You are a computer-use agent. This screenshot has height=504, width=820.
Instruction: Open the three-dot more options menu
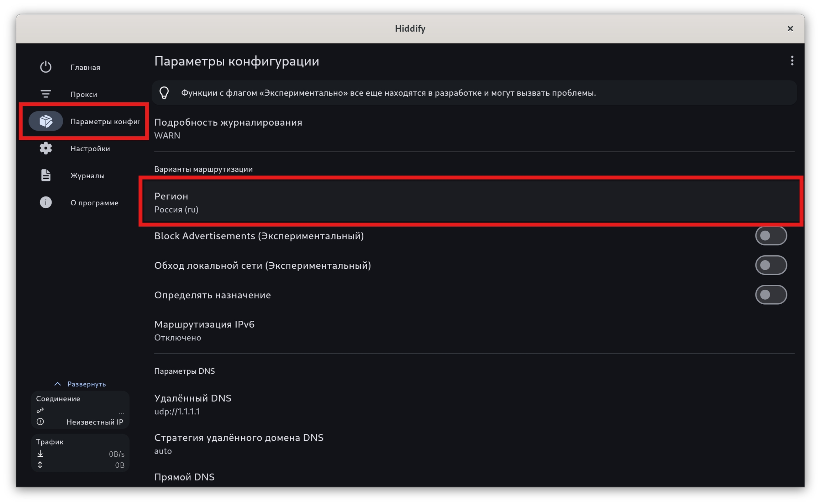coord(792,61)
